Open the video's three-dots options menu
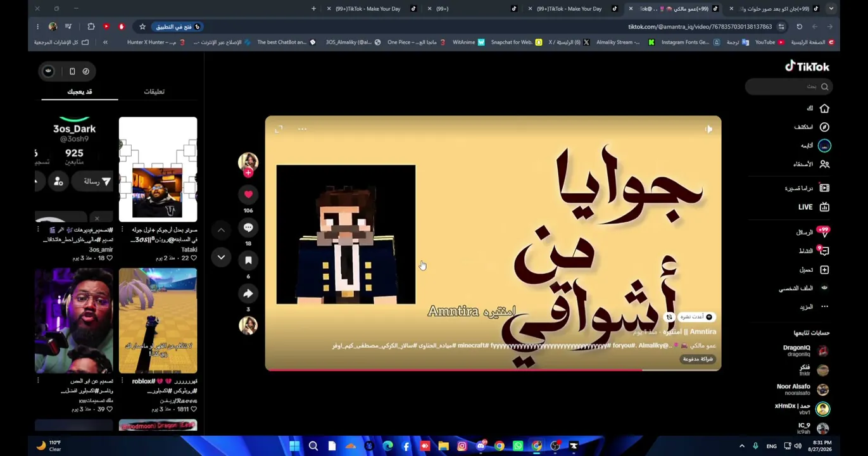Viewport: 868px width, 456px height. pyautogui.click(x=302, y=129)
